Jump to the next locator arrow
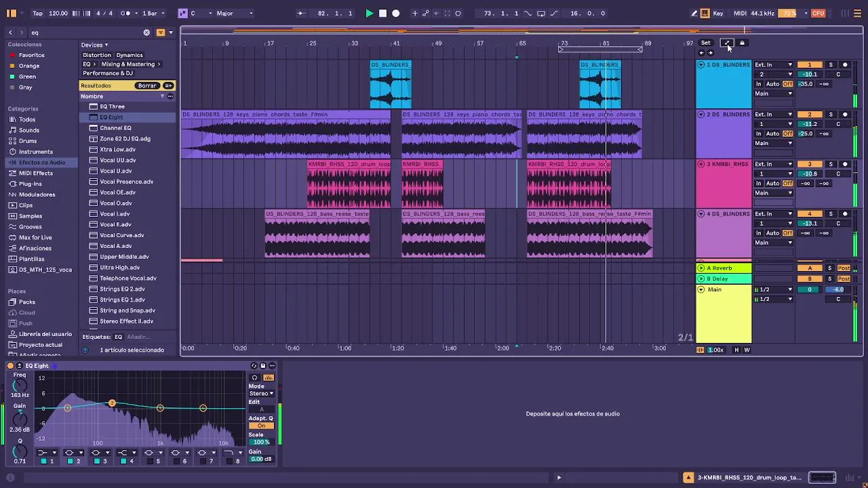Viewport: 868px width, 488px height. click(x=710, y=53)
